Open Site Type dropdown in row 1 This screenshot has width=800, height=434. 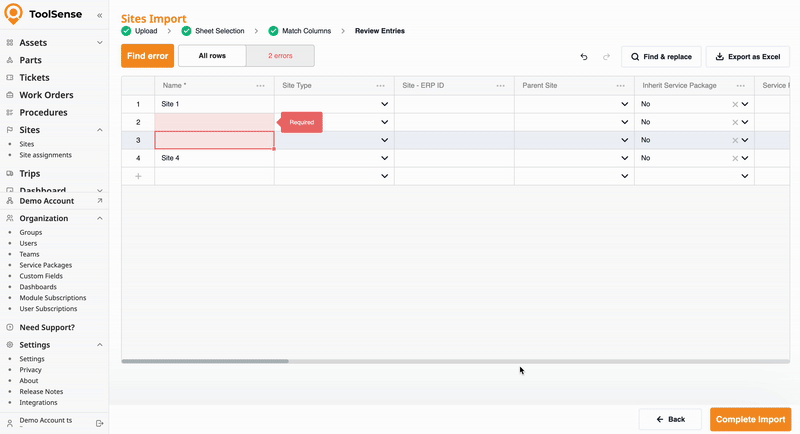tap(385, 104)
